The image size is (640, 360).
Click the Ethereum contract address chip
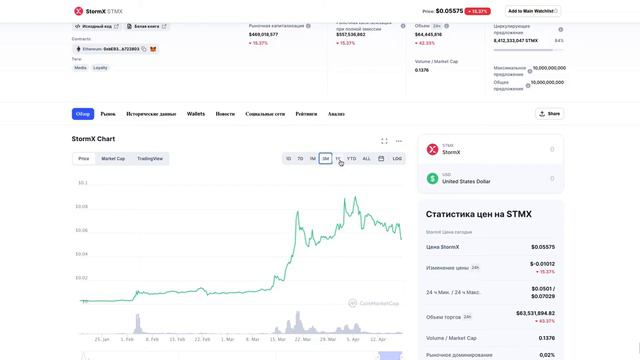[115, 49]
